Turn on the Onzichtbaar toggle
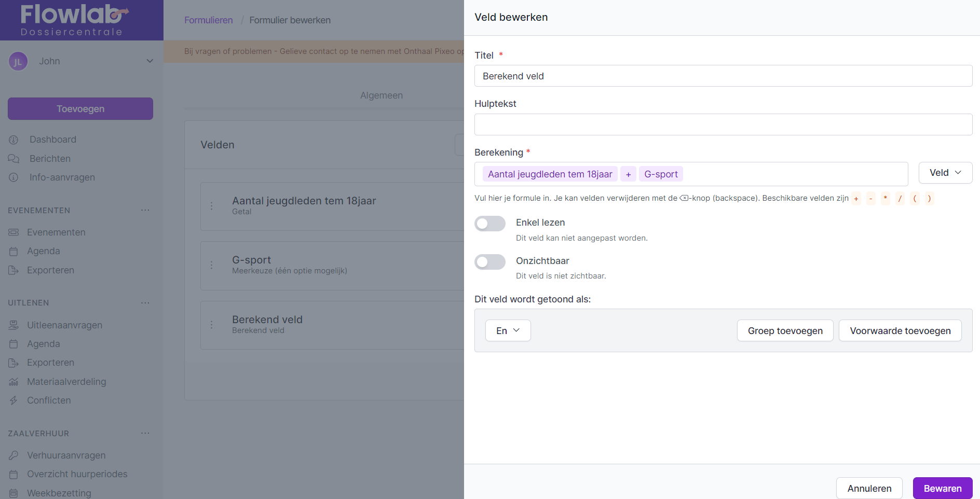 point(489,262)
